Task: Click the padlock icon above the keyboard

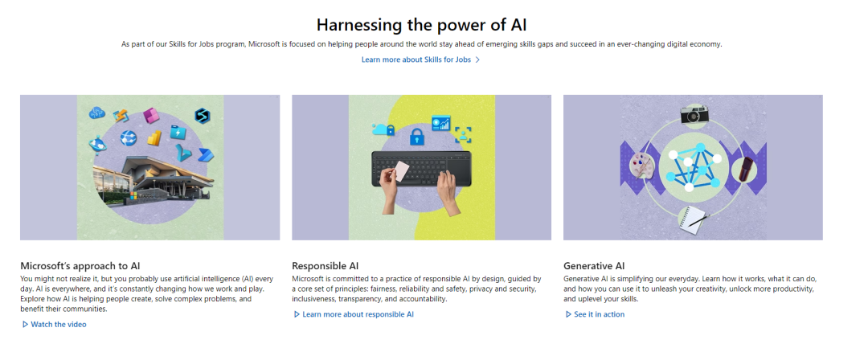Action: point(416,137)
